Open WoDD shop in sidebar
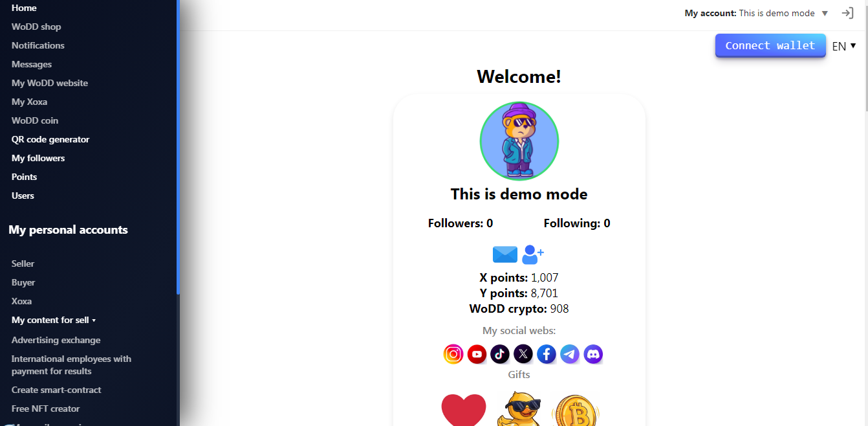This screenshot has width=868, height=426. coord(36,27)
